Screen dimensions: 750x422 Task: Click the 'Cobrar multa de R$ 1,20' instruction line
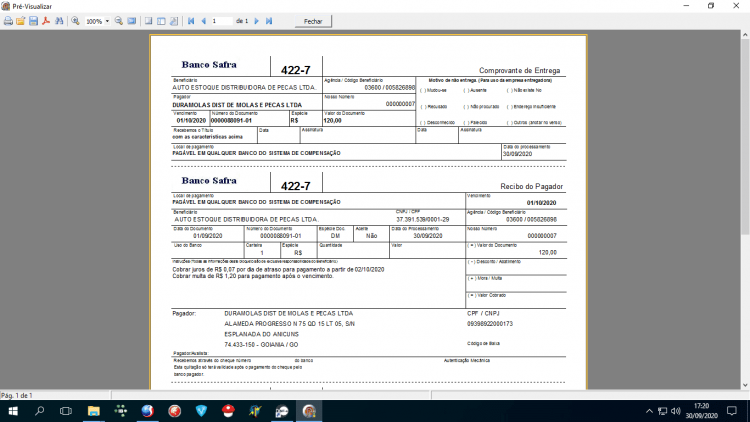tap(253, 276)
